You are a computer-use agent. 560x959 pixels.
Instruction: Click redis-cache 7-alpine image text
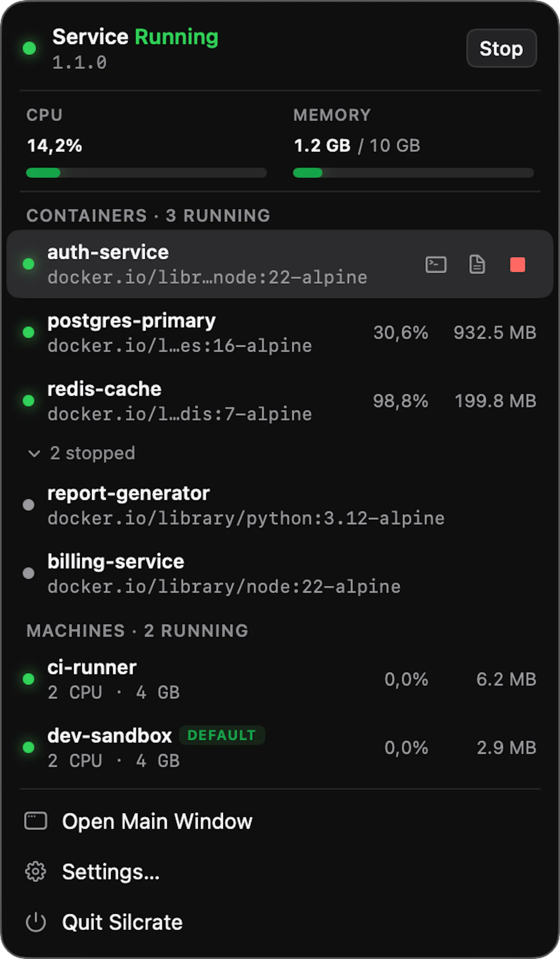click(x=180, y=414)
